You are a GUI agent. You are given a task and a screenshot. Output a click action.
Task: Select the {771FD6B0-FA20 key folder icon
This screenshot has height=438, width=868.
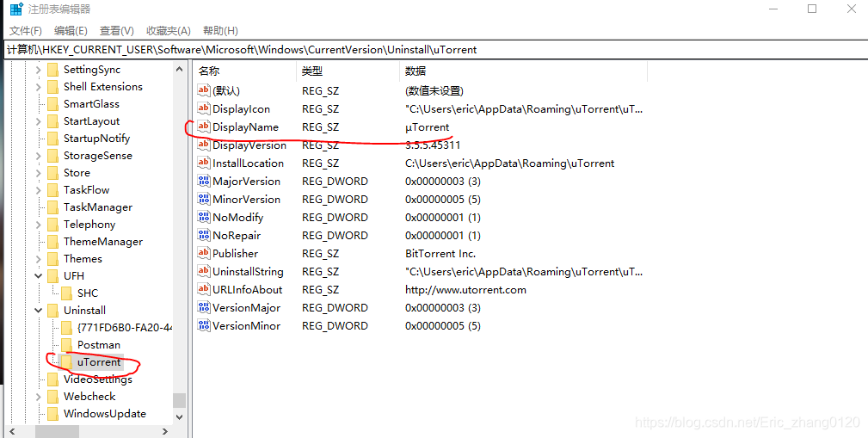coord(67,327)
